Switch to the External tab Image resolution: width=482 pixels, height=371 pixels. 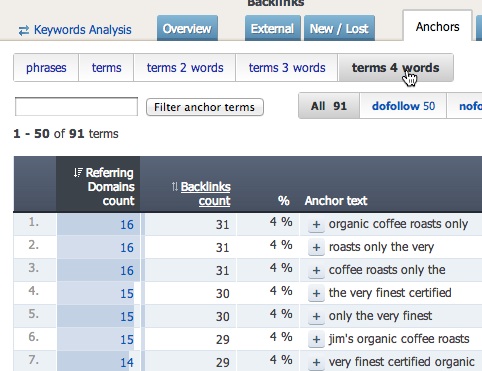272,29
